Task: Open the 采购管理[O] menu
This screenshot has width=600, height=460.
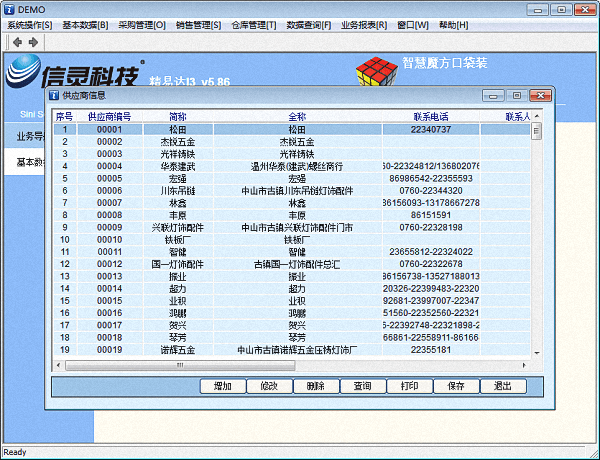Action: coord(142,24)
